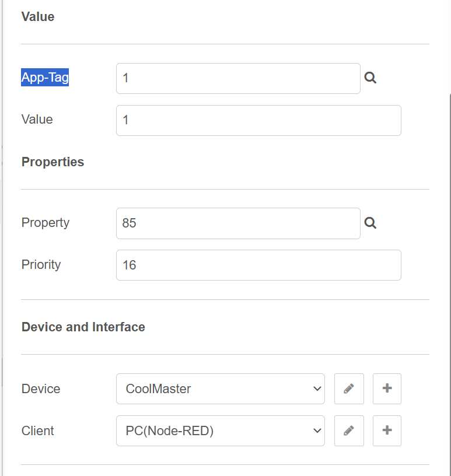451x476 pixels.
Task: Click into the Value text field
Action: point(258,120)
